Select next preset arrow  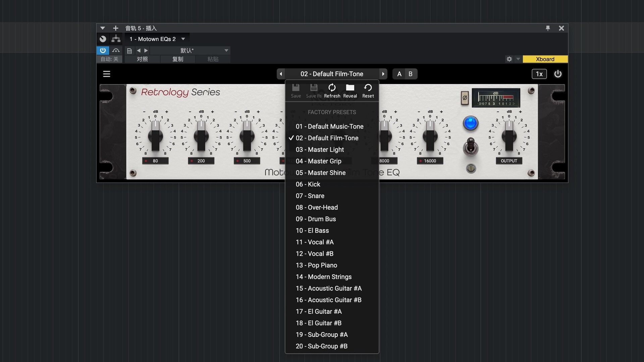pos(383,74)
